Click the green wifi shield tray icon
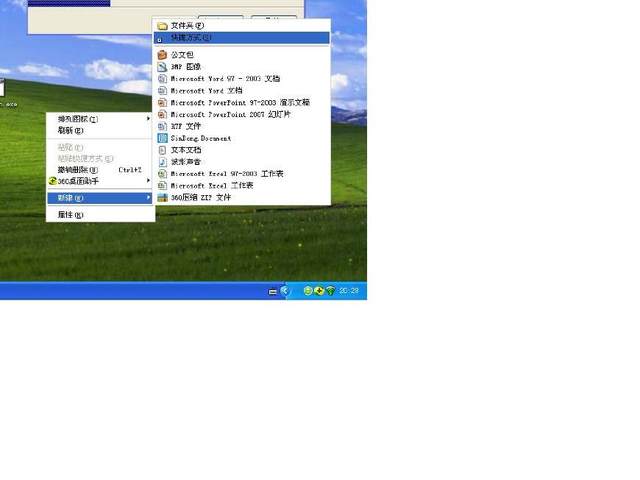Viewport: 640px width, 480px height. (330, 291)
